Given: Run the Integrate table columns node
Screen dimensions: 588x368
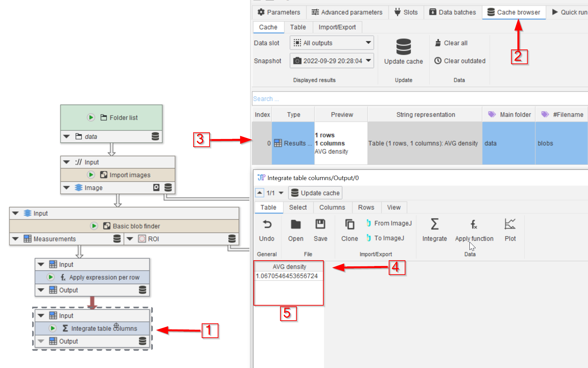Looking at the screenshot, I should click(x=52, y=328).
